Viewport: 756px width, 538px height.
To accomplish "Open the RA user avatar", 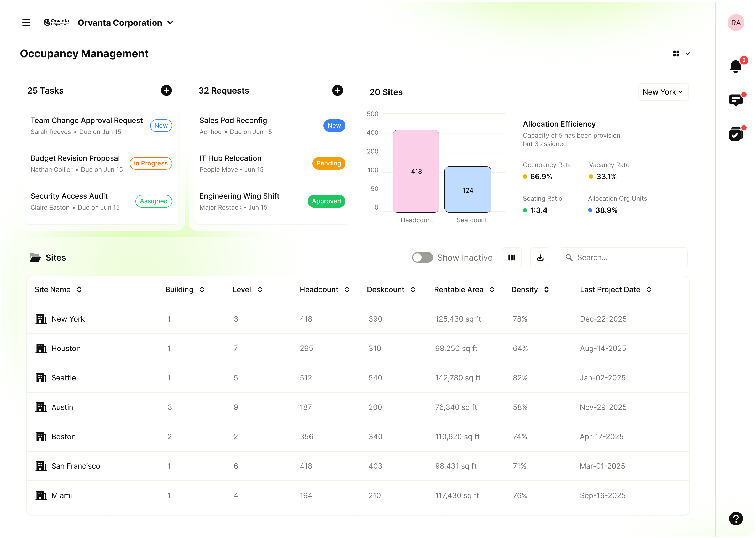I will coord(736,23).
